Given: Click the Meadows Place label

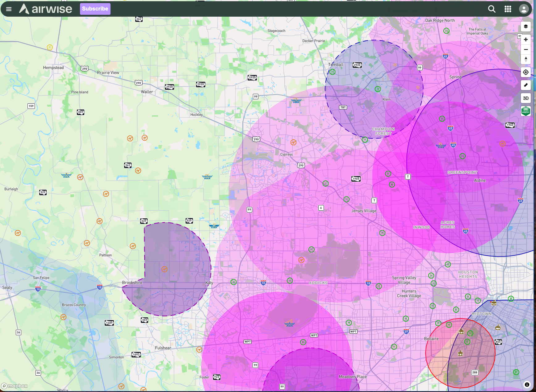Looking at the screenshot, I should [353, 377].
